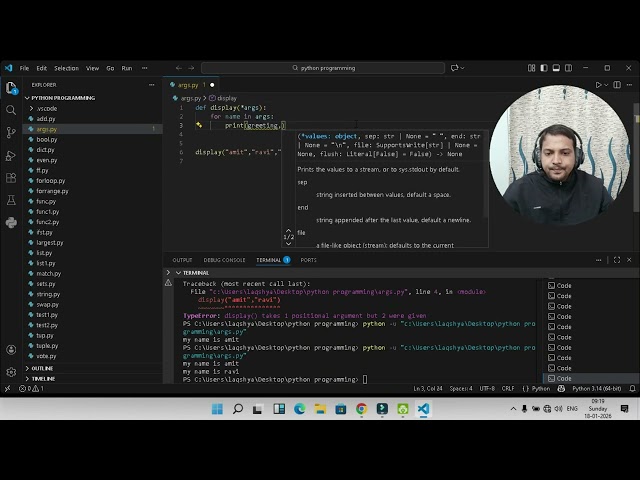
Task: Expand the TIMELINE section
Action: [43, 379]
